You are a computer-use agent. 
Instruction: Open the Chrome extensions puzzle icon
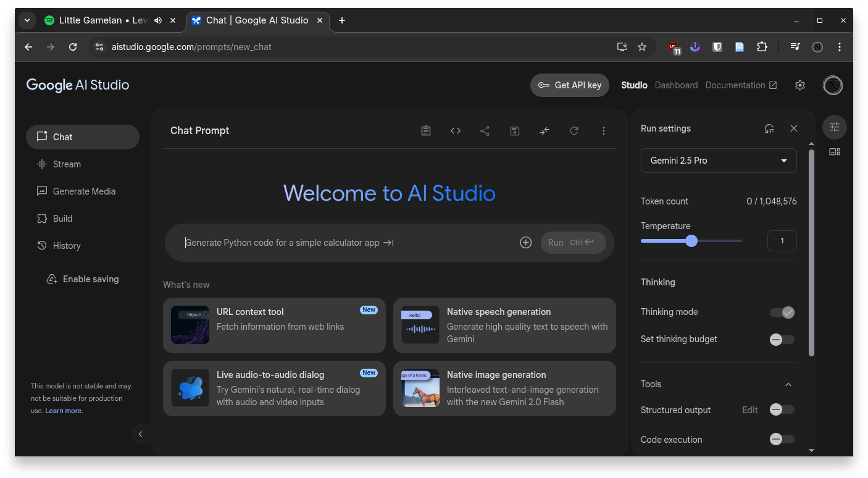762,47
